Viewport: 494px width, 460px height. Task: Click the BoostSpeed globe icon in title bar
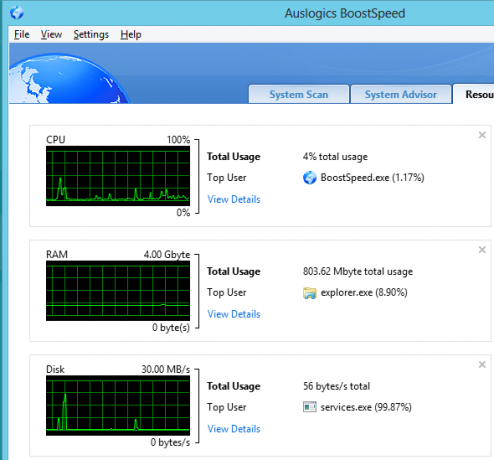click(x=17, y=13)
